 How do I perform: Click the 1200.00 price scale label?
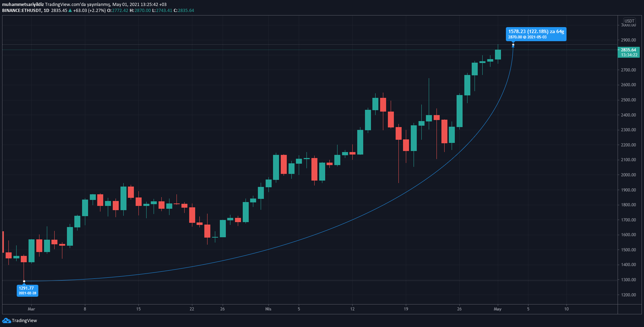point(628,295)
